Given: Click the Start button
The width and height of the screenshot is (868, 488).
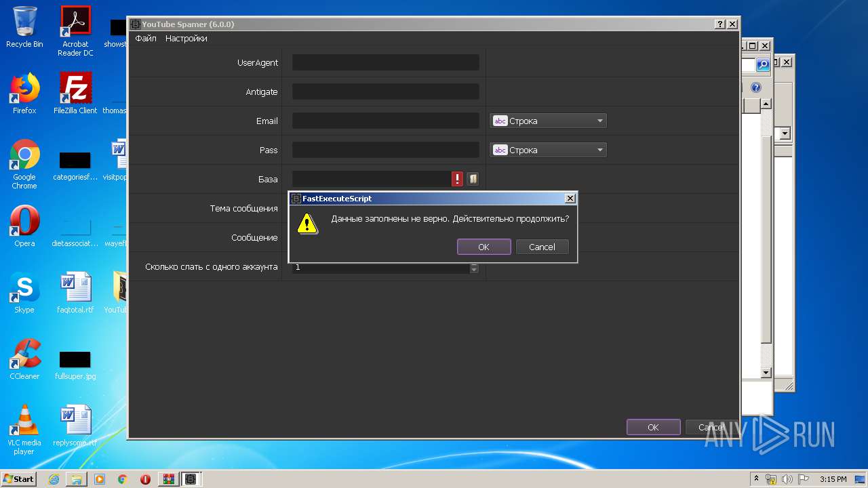Looking at the screenshot, I should point(19,479).
